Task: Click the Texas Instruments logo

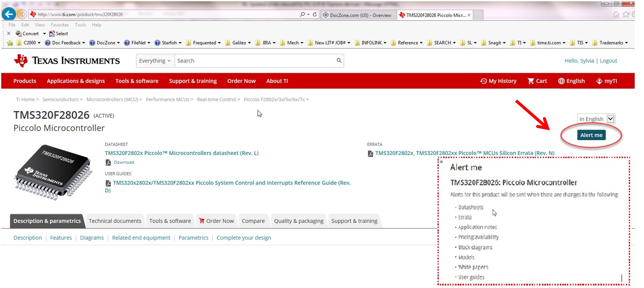Action: click(67, 61)
